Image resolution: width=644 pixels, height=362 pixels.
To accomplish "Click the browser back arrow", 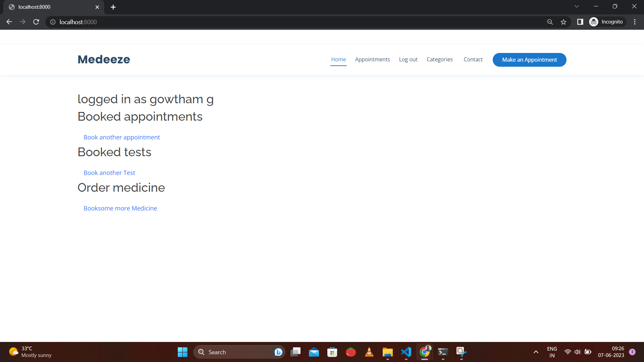I will (x=9, y=22).
